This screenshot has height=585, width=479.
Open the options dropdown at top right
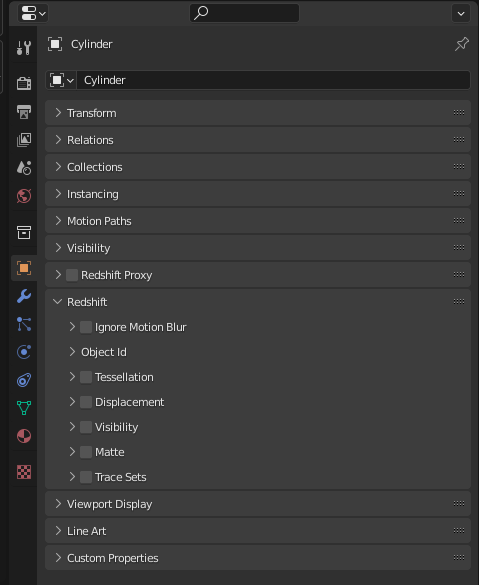(461, 13)
